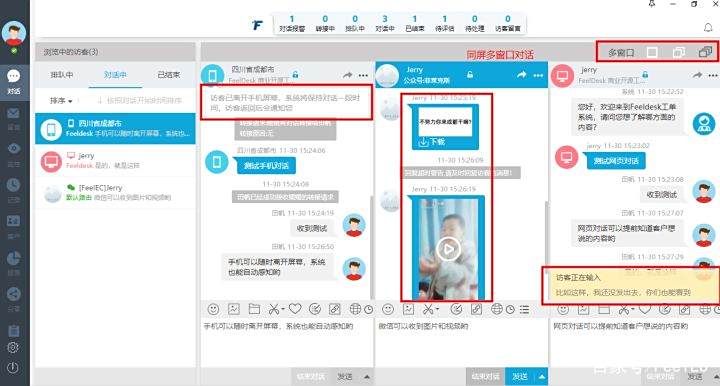The height and width of the screenshot is (386, 720).
Task: Forward the blue-header Jerry 公众号 conversation
Action: point(521,75)
